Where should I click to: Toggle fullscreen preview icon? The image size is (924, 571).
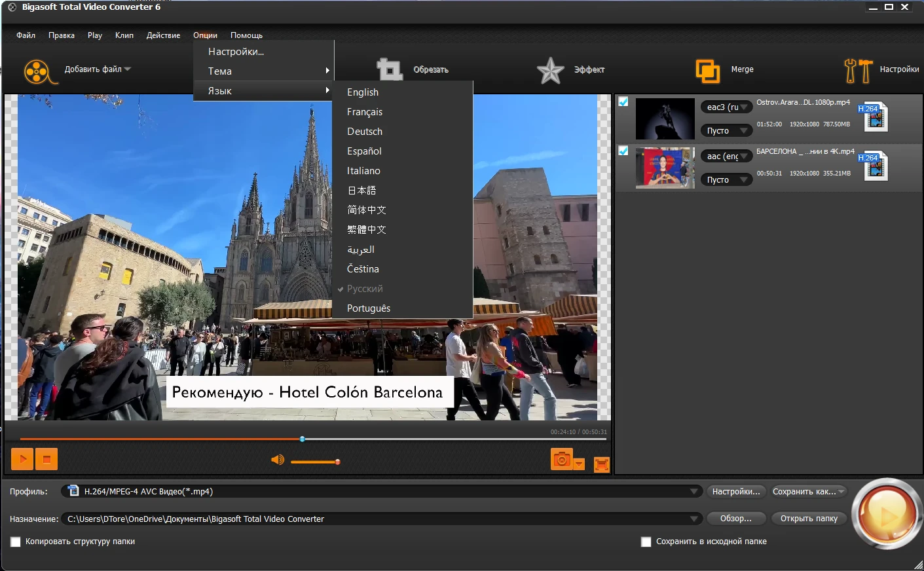pyautogui.click(x=601, y=464)
